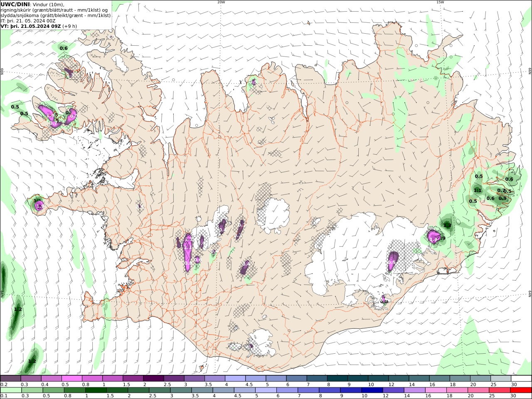The width and height of the screenshot is (532, 399).
Task: Select the pale green 0.1 rain-scale swatch
Action: [11, 390]
